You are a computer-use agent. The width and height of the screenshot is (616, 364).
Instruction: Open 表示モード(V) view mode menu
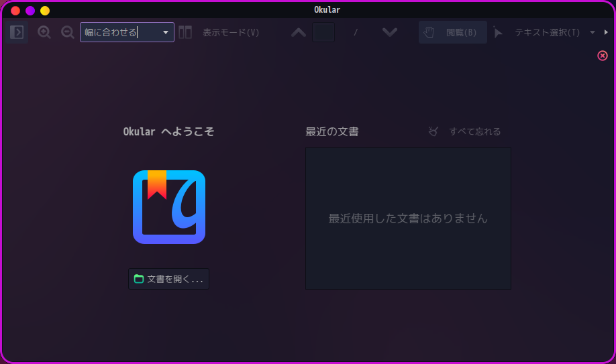pos(219,32)
